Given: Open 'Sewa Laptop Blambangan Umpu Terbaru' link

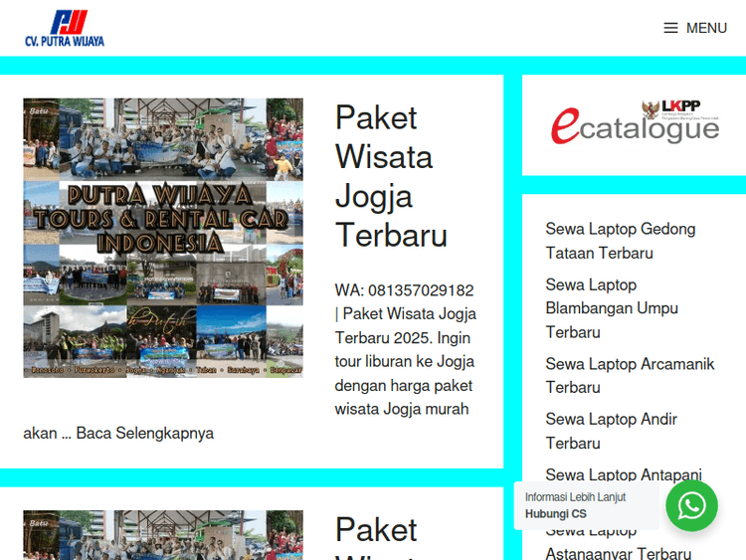Looking at the screenshot, I should click(612, 308).
